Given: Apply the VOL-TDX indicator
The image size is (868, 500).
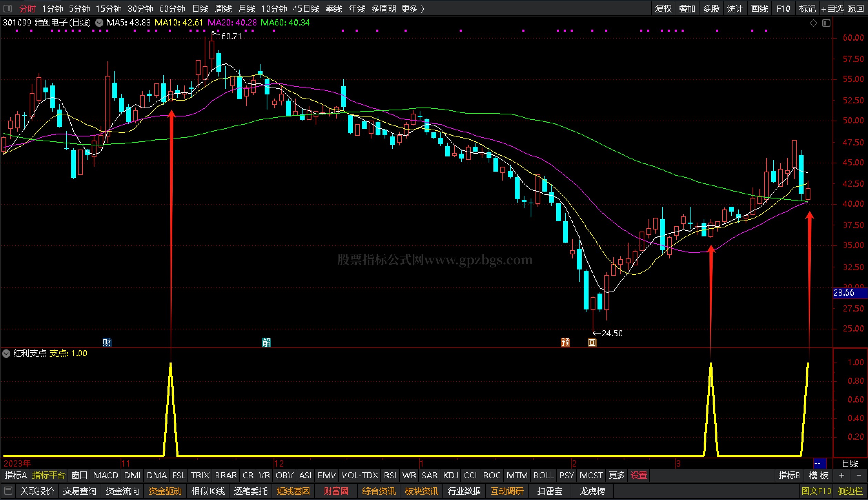Looking at the screenshot, I should tap(360, 476).
